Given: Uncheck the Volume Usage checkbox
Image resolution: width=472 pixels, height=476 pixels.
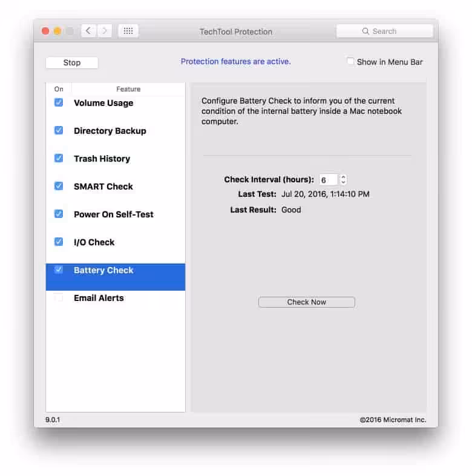Looking at the screenshot, I should pos(59,102).
